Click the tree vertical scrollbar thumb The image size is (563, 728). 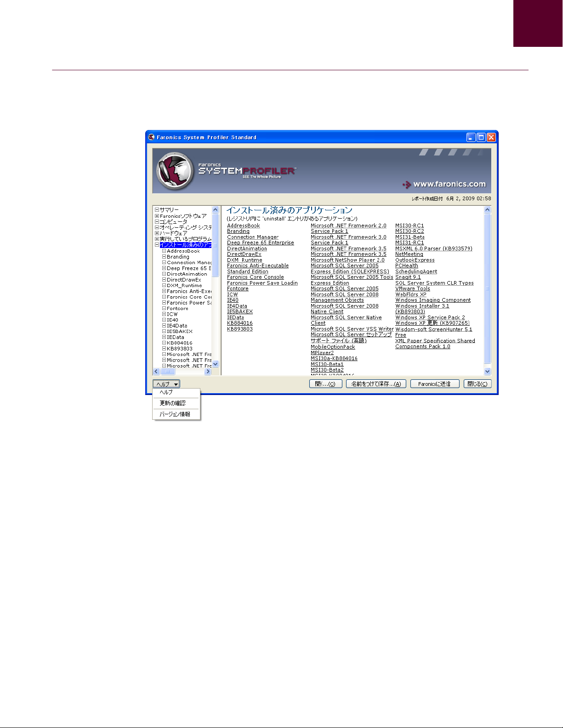point(215,245)
